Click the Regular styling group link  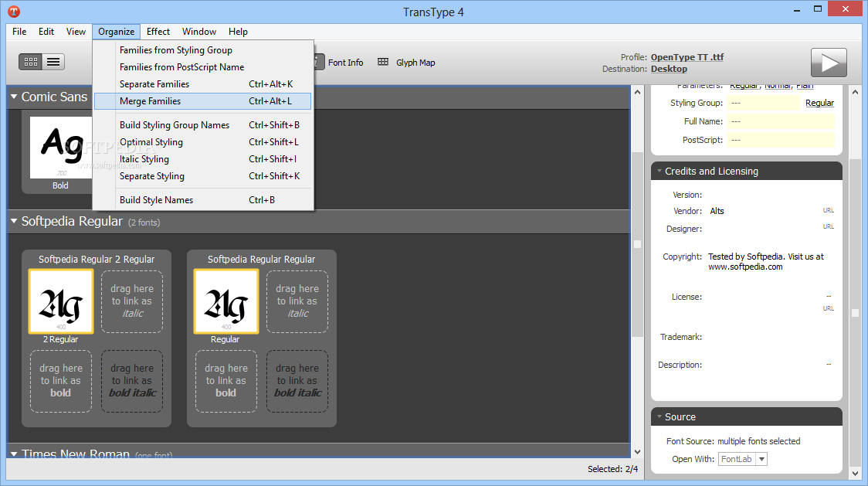819,103
